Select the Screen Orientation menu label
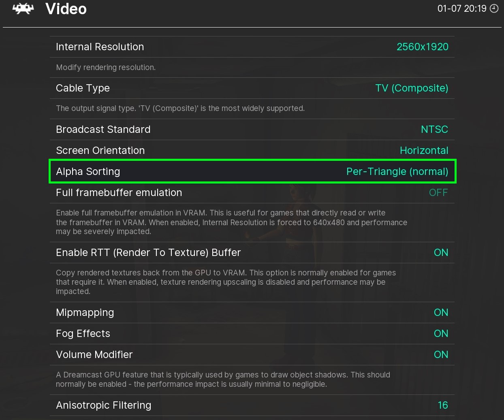Screen dimensions: 504x420 pos(100,150)
